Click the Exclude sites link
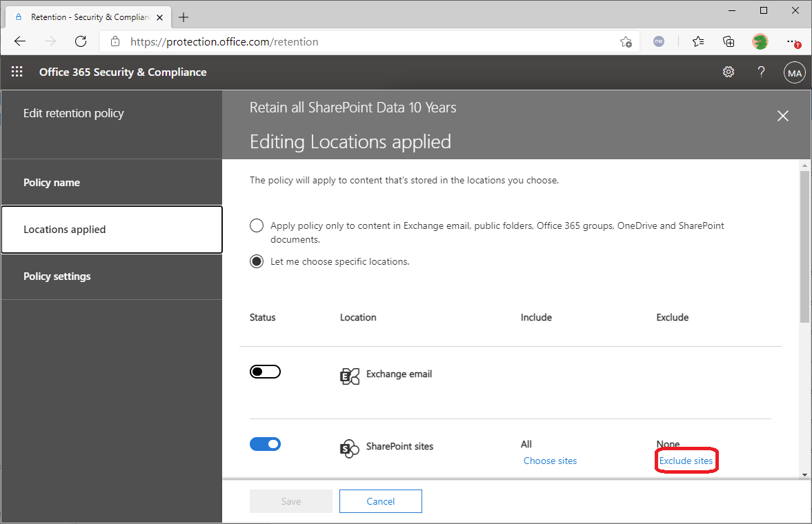812x524 pixels. click(x=686, y=461)
